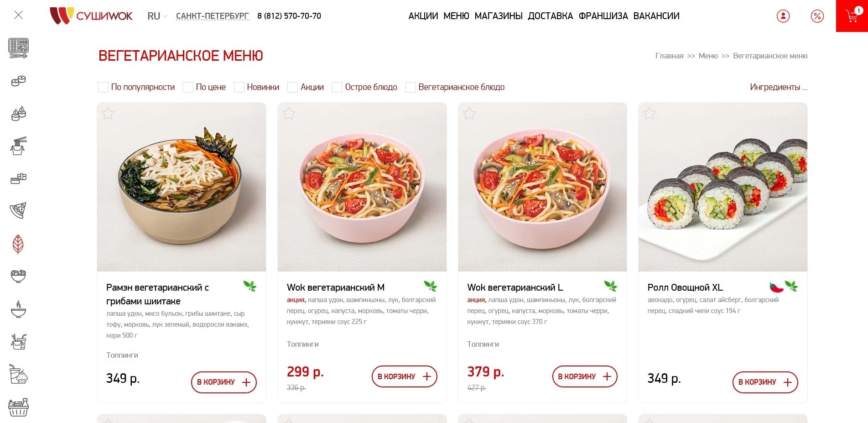Open the Soups category in the sidebar
This screenshot has height=423, width=868.
[x=18, y=309]
